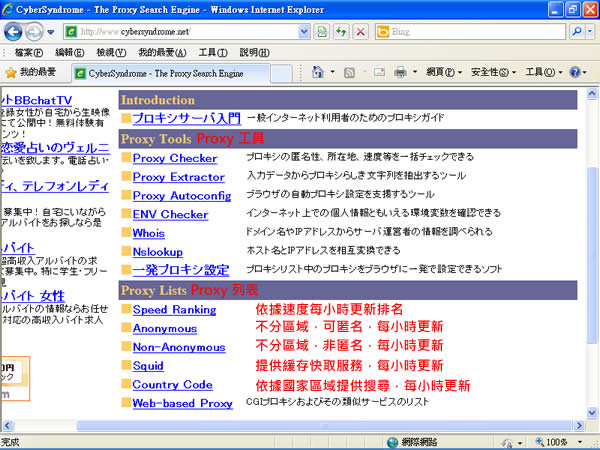
Task: Click the Favorites star 我的最愛 button
Action: pos(31,72)
